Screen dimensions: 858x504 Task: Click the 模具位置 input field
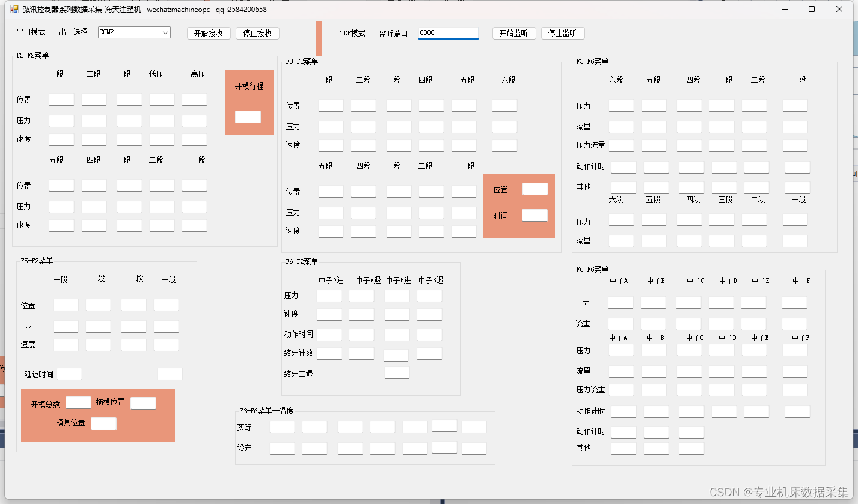click(x=103, y=424)
